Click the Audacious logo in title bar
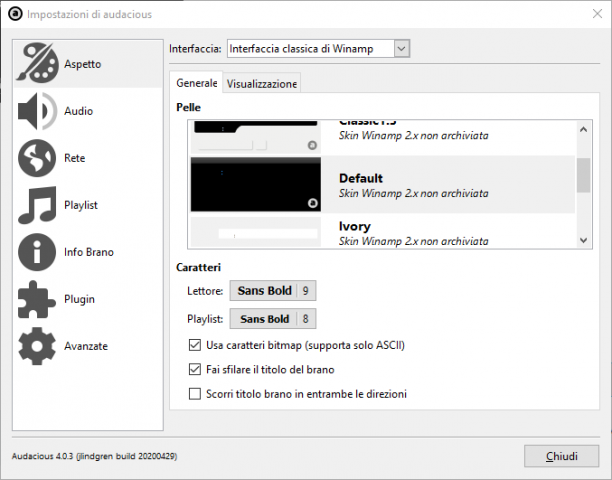The image size is (612, 480). tap(15, 14)
